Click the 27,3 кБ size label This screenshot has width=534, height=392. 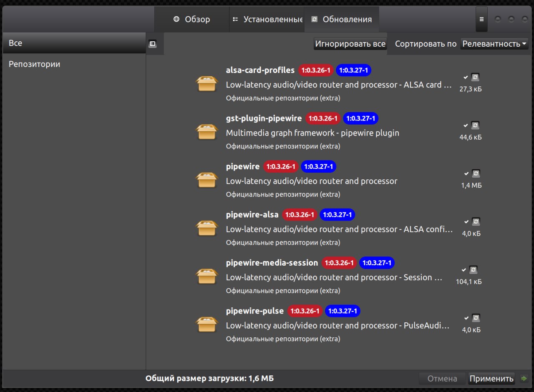[471, 89]
